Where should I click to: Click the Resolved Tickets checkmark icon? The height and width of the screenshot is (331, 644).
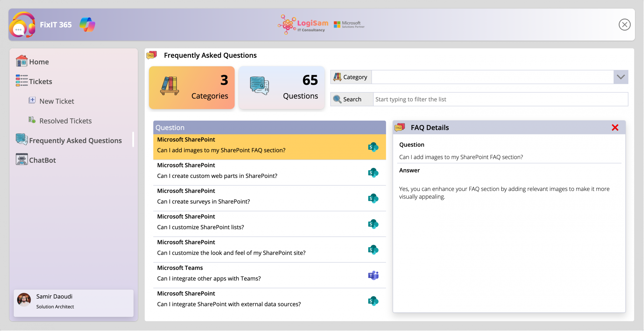tap(32, 120)
